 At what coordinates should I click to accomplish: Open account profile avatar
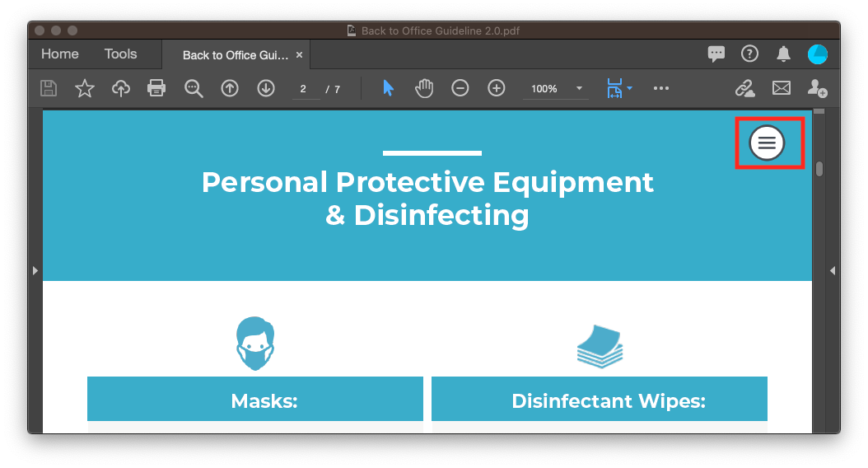point(817,54)
